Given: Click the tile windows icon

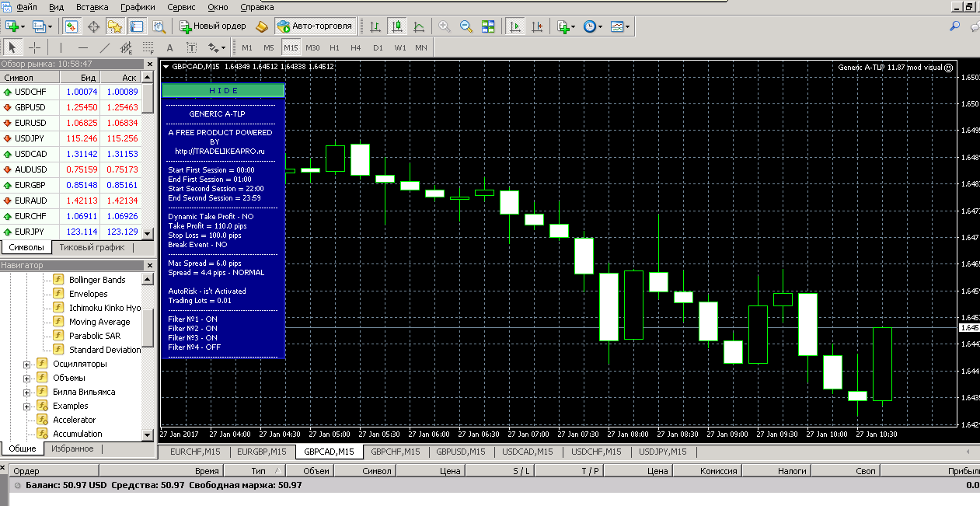Looking at the screenshot, I should [488, 26].
